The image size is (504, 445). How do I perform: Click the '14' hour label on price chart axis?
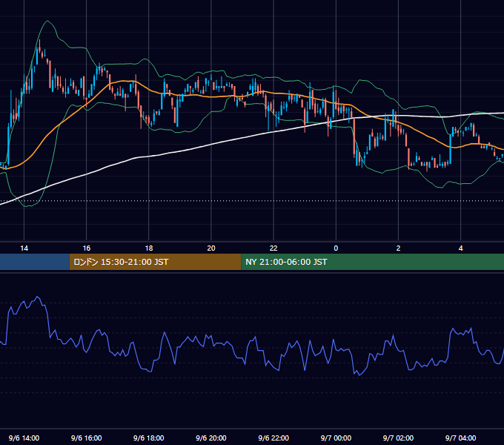24,248
